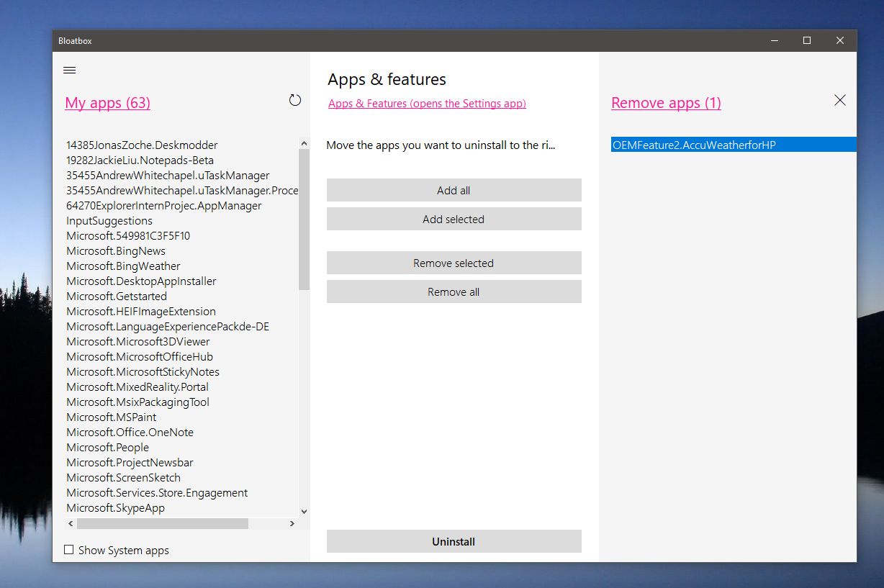Click the My apps (63) heading

pos(107,103)
